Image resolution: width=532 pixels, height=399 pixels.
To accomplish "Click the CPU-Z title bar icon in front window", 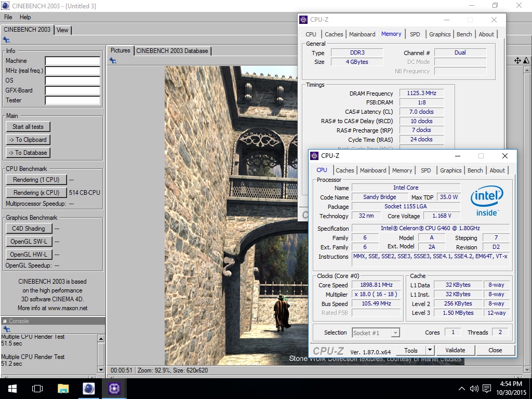I will click(314, 156).
